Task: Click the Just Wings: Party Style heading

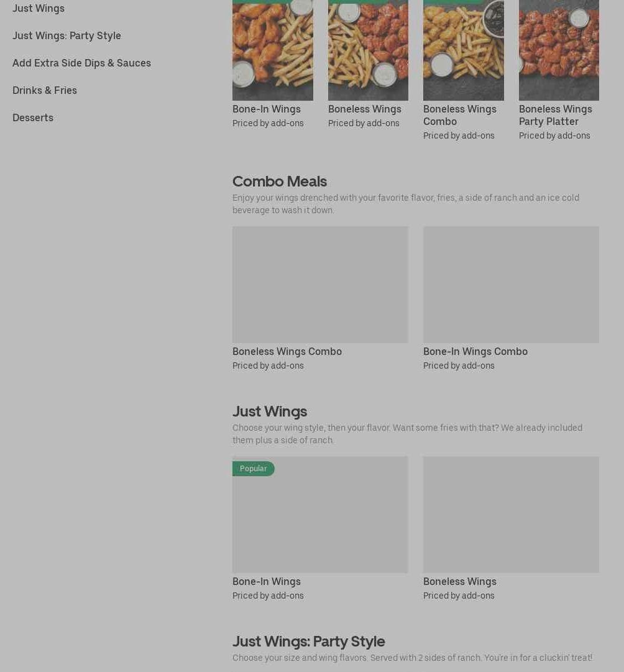Action: click(308, 641)
